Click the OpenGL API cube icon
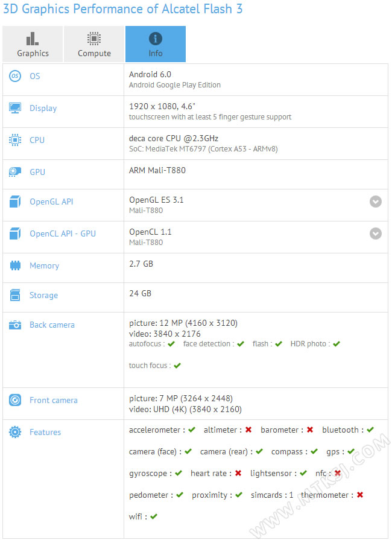Image resolution: width=392 pixels, height=540 pixels. 15,202
